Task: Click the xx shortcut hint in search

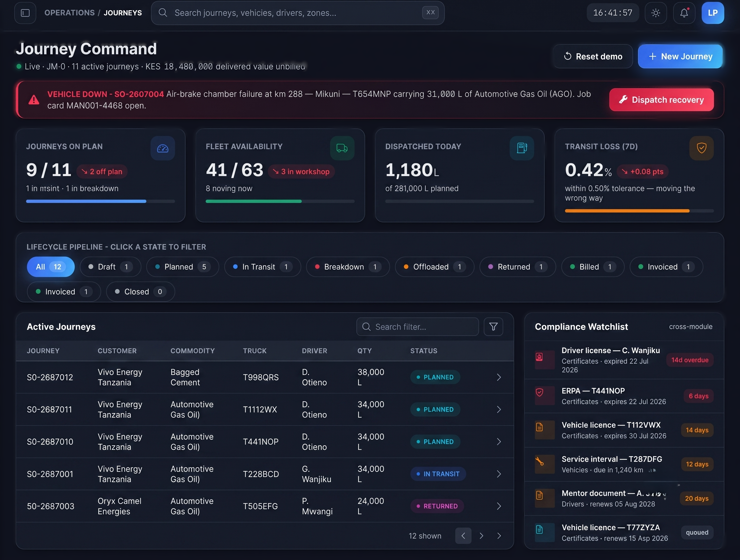Action: point(430,13)
